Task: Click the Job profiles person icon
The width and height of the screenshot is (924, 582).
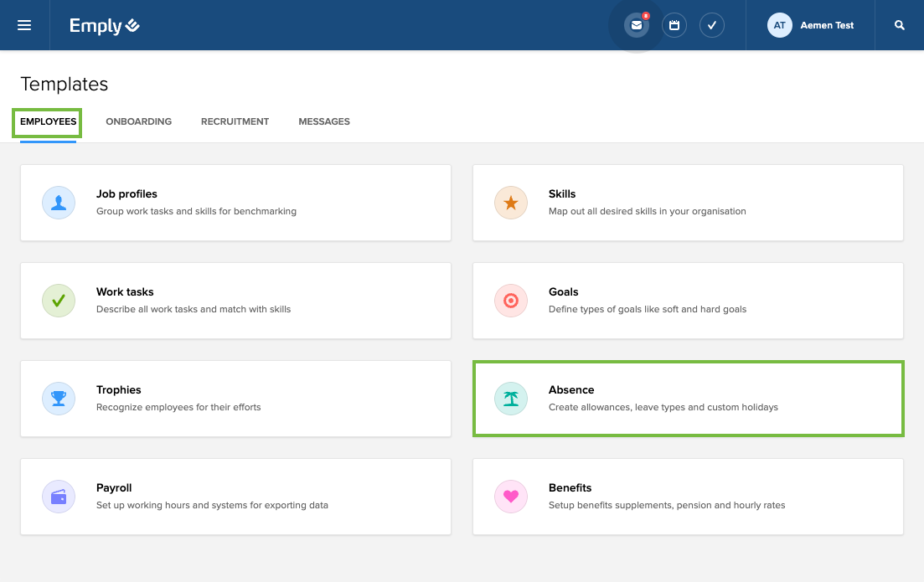Action: (x=59, y=203)
